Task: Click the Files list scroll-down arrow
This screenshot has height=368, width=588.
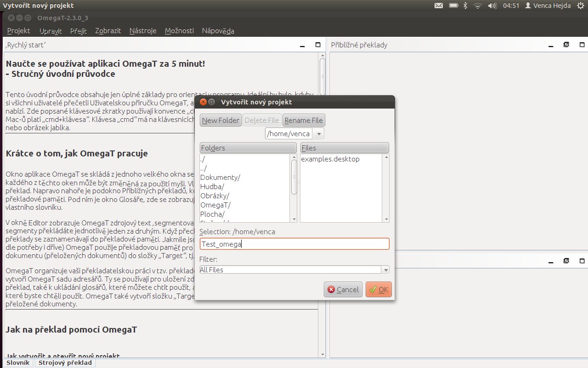Action: click(x=386, y=219)
